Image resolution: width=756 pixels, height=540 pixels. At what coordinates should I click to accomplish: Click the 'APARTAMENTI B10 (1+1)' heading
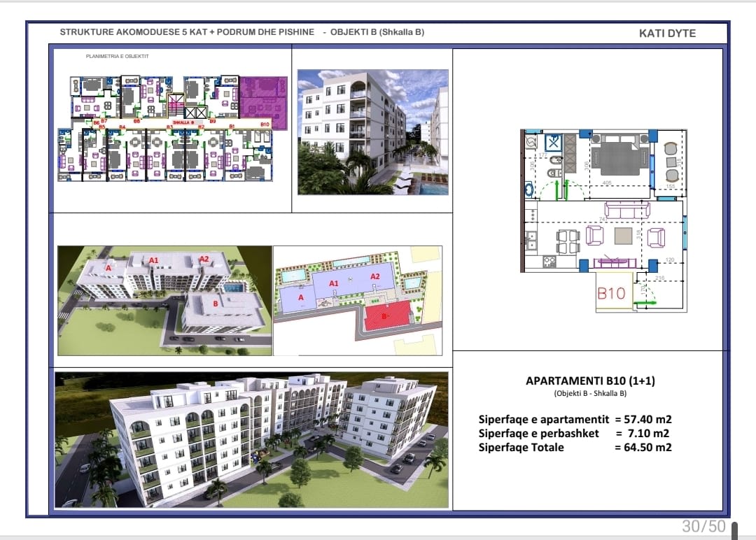pyautogui.click(x=590, y=381)
